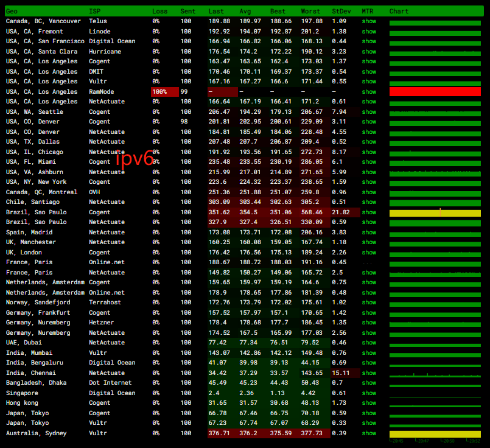The height and width of the screenshot is (448, 490).
Task: Click worst value 568.46 for Sao Paulo
Action: click(312, 212)
